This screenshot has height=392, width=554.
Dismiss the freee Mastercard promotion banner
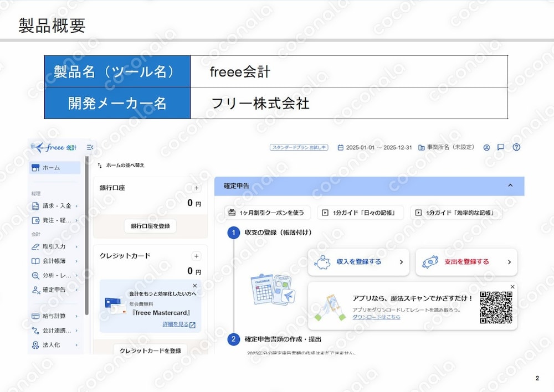click(x=195, y=285)
